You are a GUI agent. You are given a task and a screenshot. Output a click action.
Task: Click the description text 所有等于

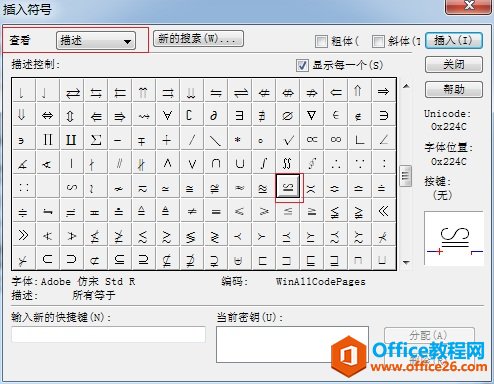[x=94, y=295]
